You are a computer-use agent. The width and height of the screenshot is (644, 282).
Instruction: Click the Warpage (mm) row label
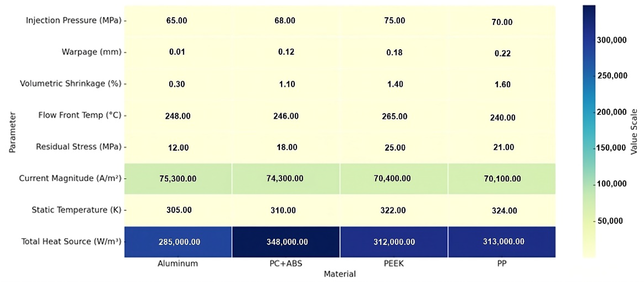91,52
